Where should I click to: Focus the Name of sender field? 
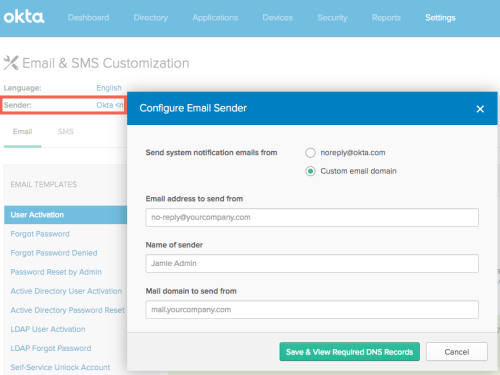312,263
